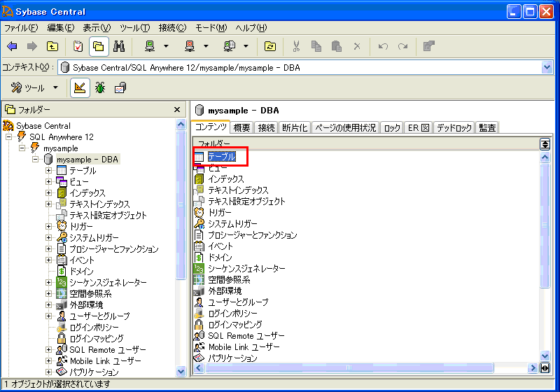The height and width of the screenshot is (392, 560).
Task: Click the up one level folder icon
Action: tap(52, 47)
